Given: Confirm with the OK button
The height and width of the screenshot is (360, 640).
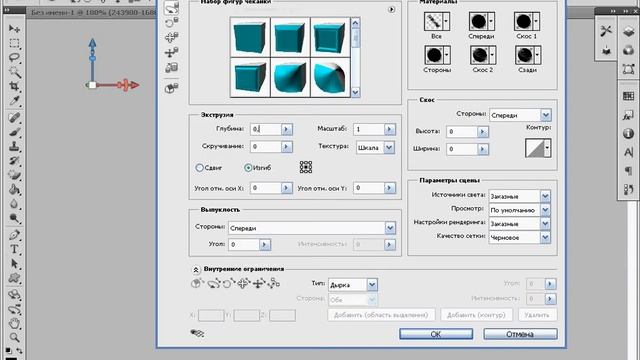Looking at the screenshot, I should coord(436,334).
